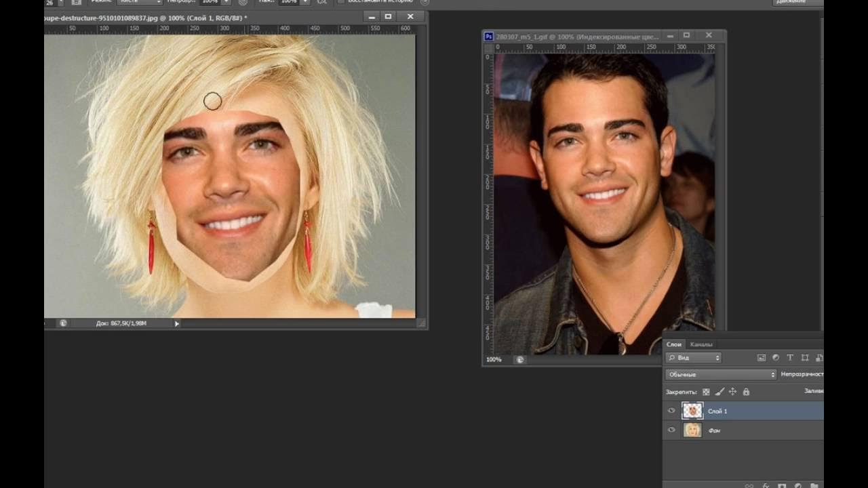Click the horizontal ruler of JPG window

pyautogui.click(x=229, y=29)
